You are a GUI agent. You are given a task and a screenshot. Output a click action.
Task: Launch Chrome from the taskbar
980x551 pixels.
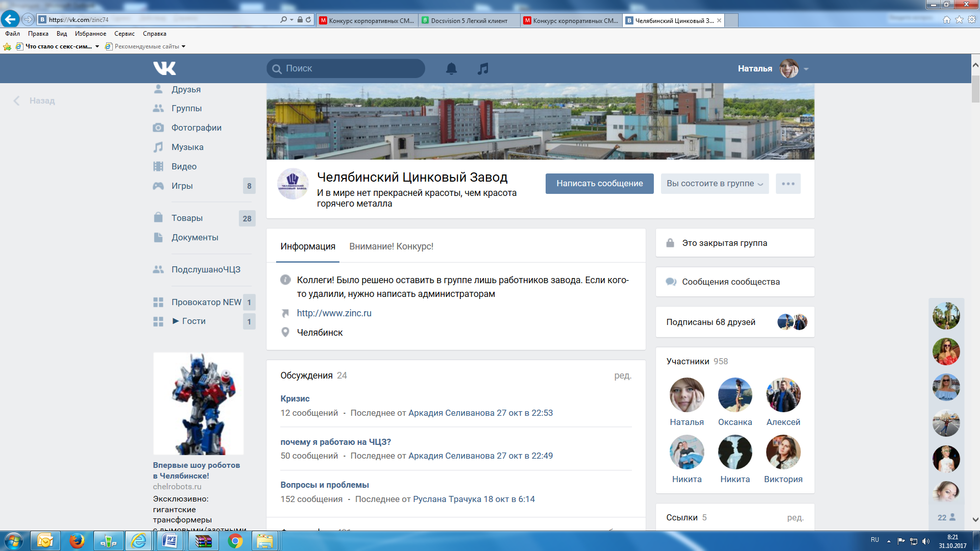click(x=235, y=541)
